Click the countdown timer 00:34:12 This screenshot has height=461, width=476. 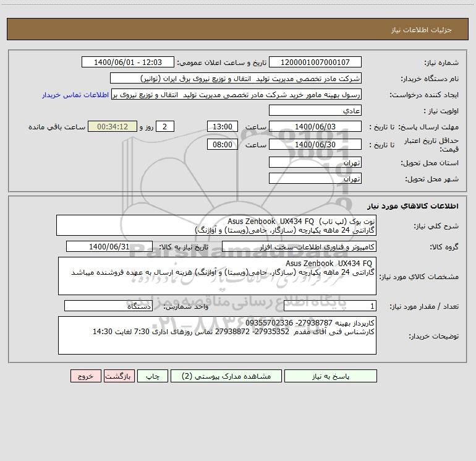(x=113, y=127)
